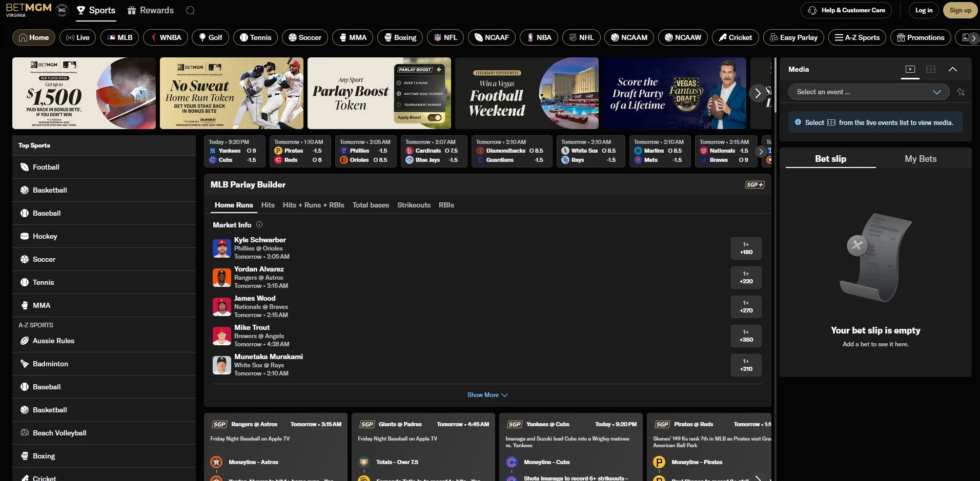Advance the promo banner carousel right

pos(758,93)
